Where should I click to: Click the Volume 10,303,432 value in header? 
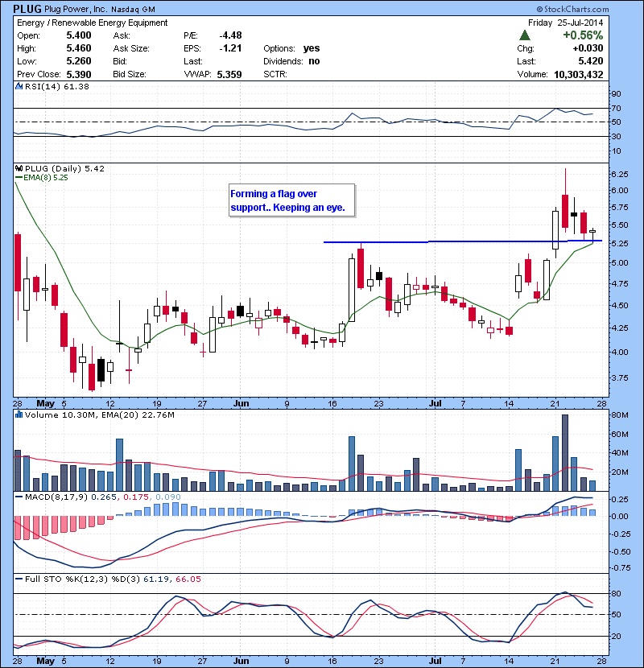[572, 74]
